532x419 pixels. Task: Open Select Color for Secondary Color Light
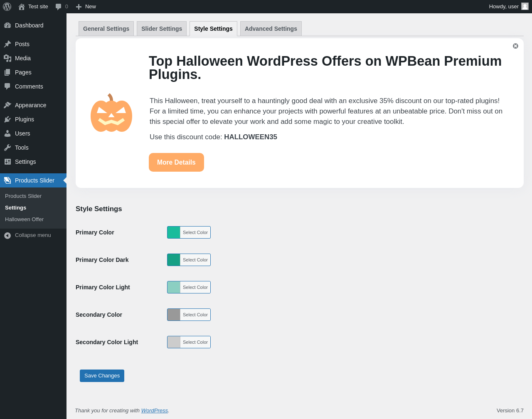195,342
